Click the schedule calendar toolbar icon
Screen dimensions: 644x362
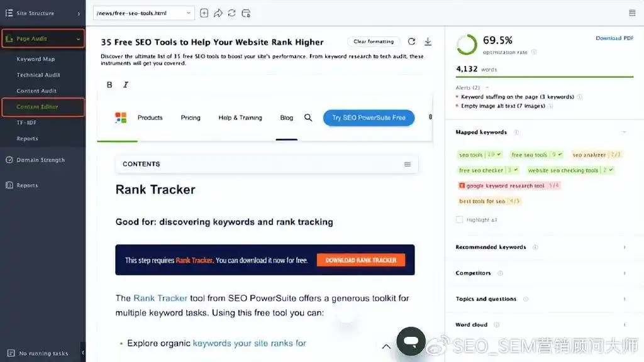click(246, 13)
